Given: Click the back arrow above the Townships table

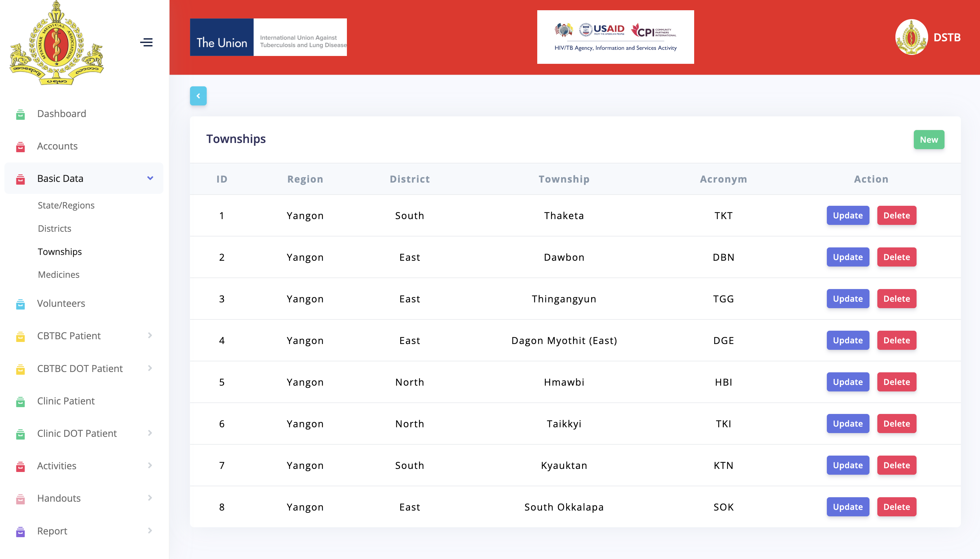Looking at the screenshot, I should [x=199, y=96].
